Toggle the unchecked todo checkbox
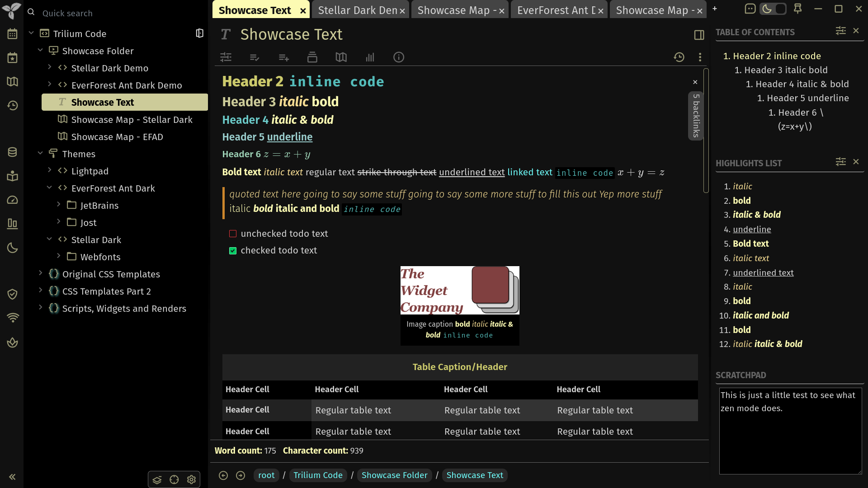The width and height of the screenshot is (868, 488). [x=232, y=234]
